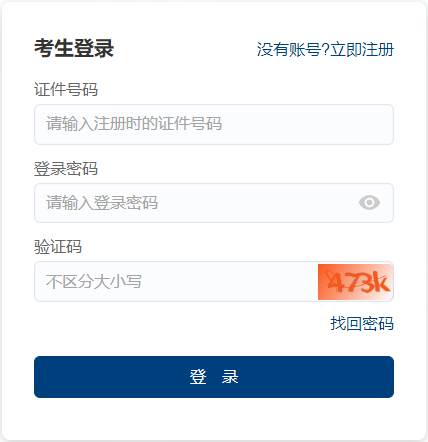The image size is (428, 442).
Task: Focus the 验证码 captcha input field
Action: click(176, 282)
